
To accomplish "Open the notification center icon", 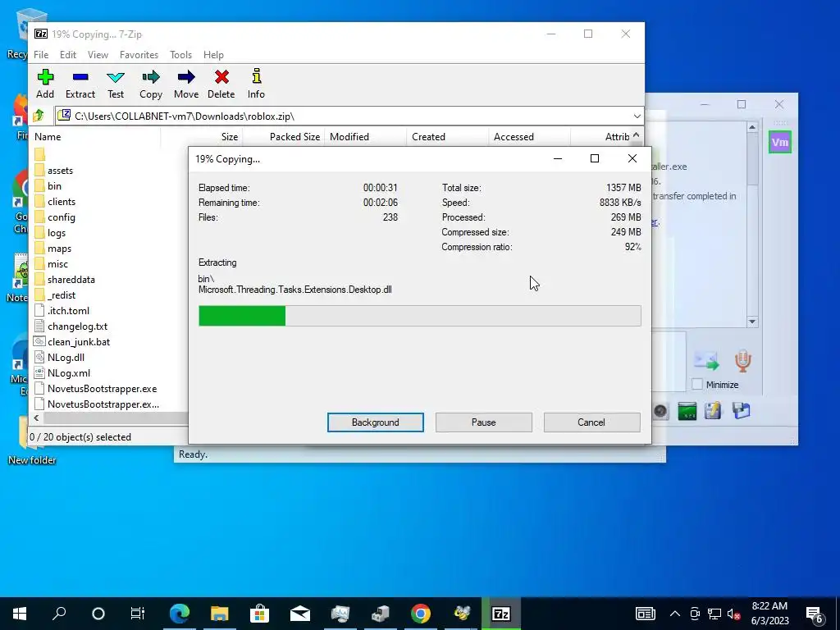I will [x=815, y=614].
